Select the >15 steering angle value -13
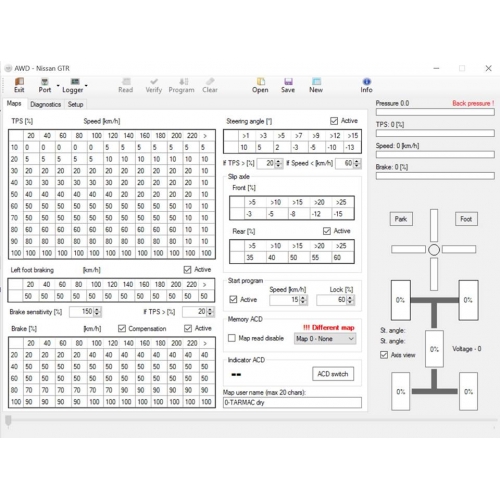 point(351,147)
